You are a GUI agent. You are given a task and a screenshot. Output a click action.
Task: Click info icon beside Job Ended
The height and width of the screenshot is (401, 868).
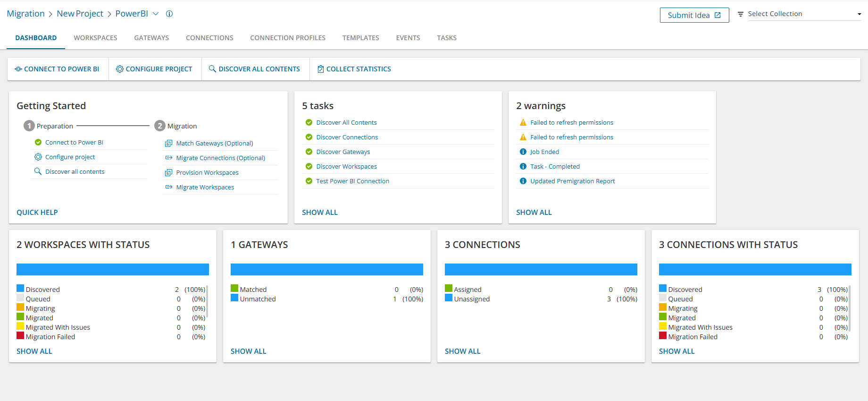(x=523, y=152)
